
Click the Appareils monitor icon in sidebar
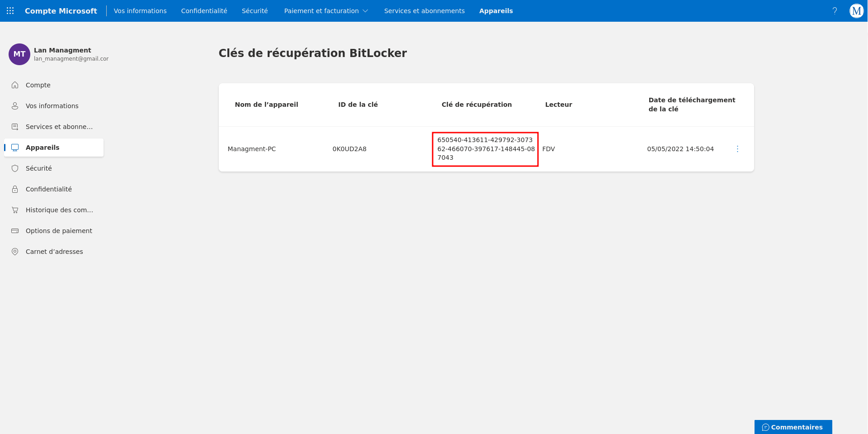point(15,148)
